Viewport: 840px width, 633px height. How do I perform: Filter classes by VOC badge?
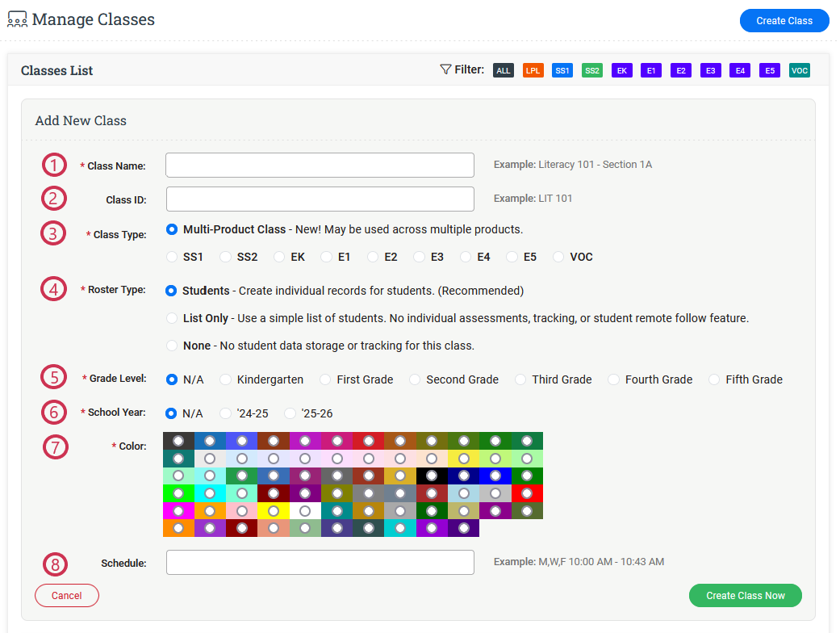tap(799, 70)
